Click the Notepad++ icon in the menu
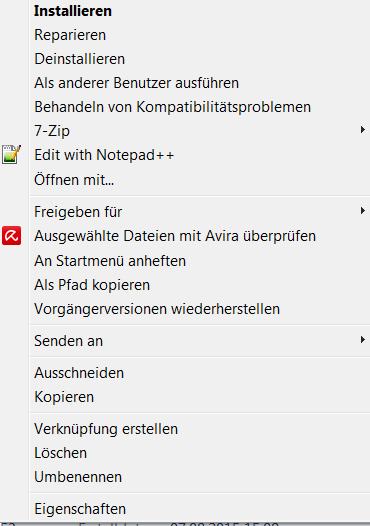This screenshot has width=370, height=526. (11, 155)
